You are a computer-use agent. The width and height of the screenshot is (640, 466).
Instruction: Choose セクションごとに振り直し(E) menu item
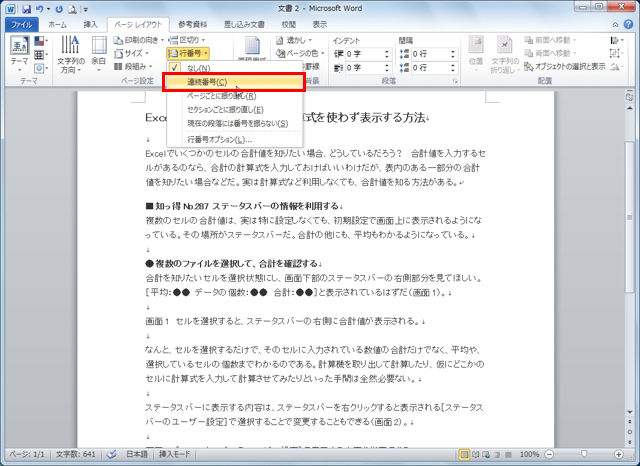tap(235, 110)
